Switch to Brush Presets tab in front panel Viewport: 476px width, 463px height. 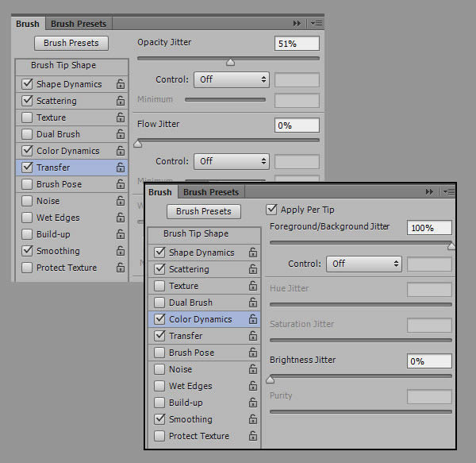click(x=210, y=192)
